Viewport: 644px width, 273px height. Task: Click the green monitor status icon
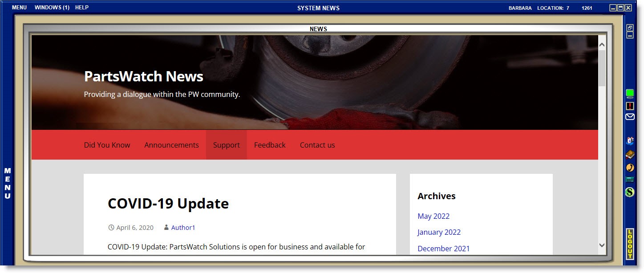point(630,93)
